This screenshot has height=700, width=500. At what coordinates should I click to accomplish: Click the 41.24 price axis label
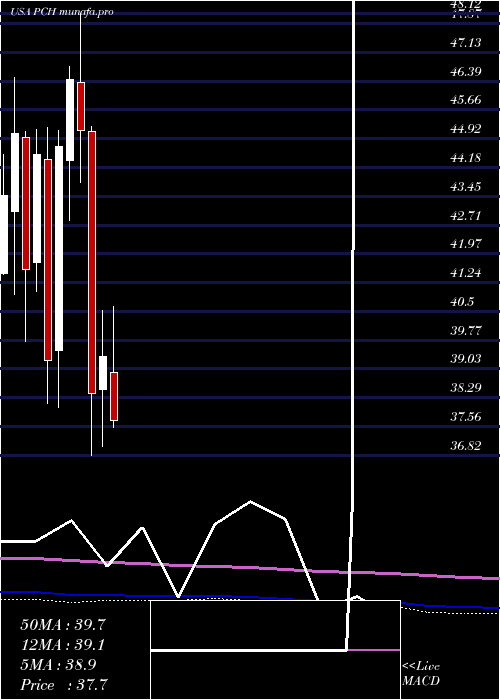pyautogui.click(x=466, y=273)
